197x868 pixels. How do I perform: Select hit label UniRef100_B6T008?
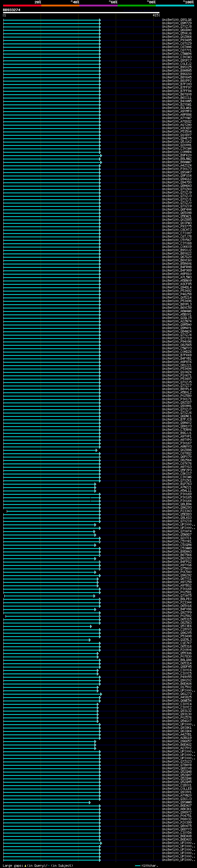tap(177, 94)
